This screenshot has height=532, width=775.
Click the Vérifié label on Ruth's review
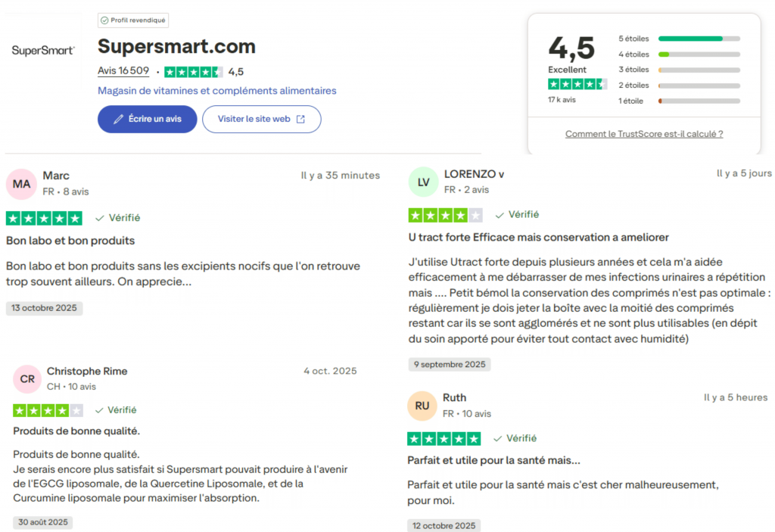(x=523, y=438)
